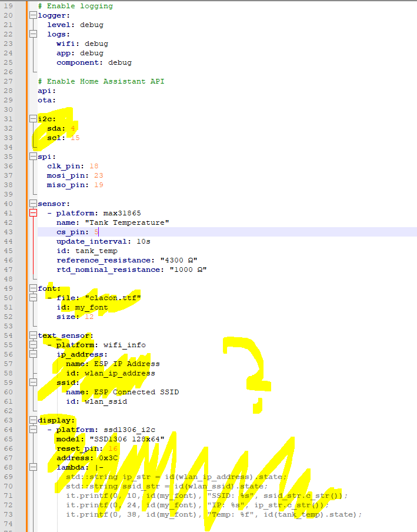Fold the sensor section

point(33,204)
